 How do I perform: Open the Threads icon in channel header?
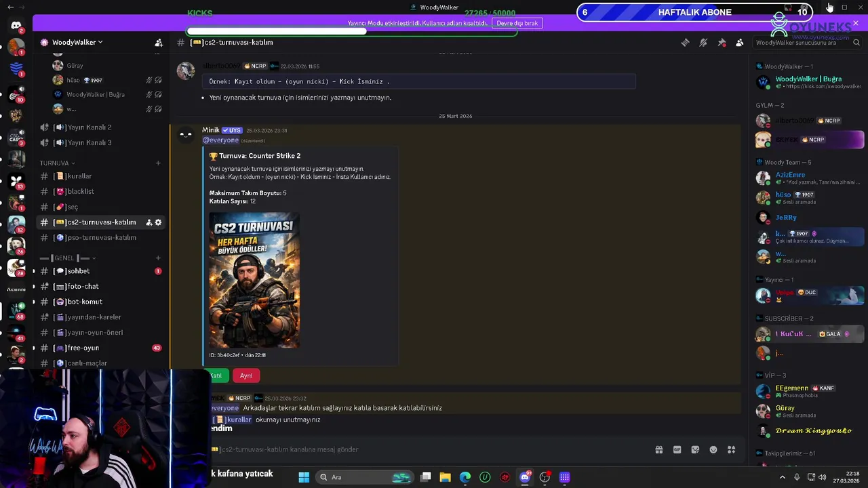tap(685, 43)
